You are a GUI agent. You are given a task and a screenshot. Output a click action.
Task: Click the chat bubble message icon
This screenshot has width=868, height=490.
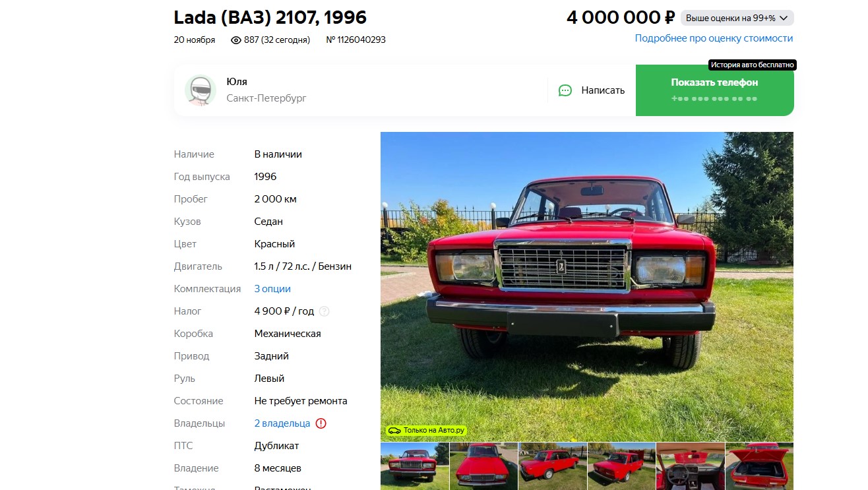pos(565,90)
